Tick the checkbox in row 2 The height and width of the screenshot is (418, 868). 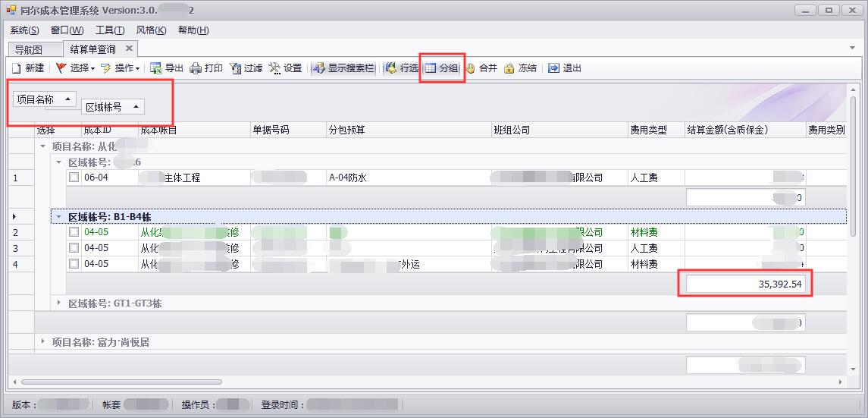(74, 232)
